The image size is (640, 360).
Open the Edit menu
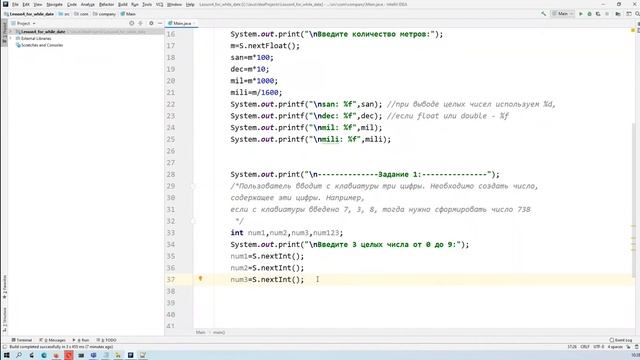[26, 4]
